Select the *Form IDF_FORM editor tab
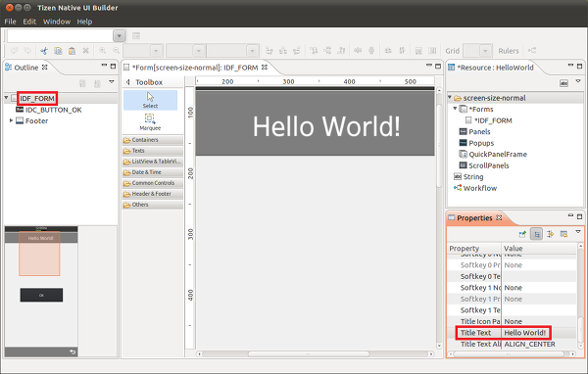The image size is (588, 374). pos(195,68)
